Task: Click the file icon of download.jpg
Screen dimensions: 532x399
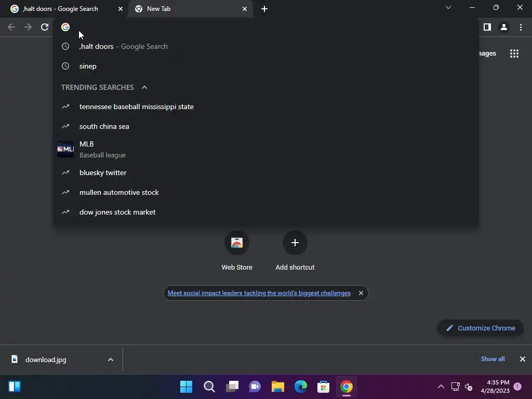Action: tap(15, 360)
